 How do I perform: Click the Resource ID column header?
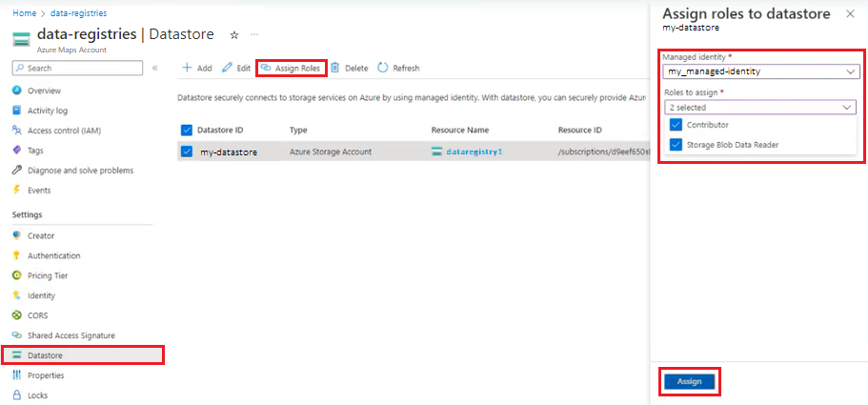pyautogui.click(x=580, y=130)
